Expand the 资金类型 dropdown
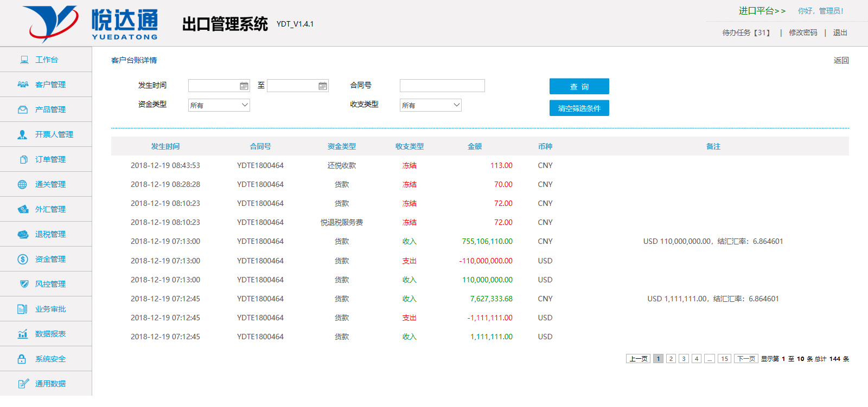The width and height of the screenshot is (868, 407). point(219,105)
